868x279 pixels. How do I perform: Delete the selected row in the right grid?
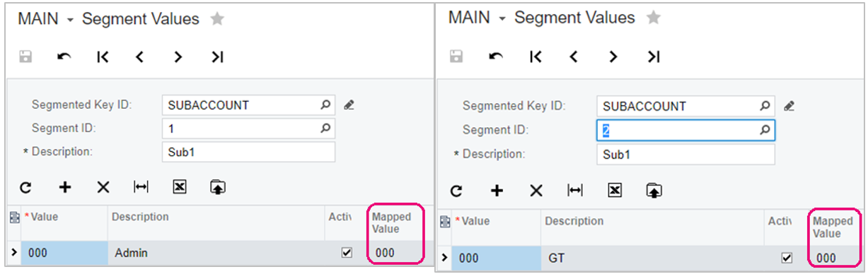[x=536, y=190]
